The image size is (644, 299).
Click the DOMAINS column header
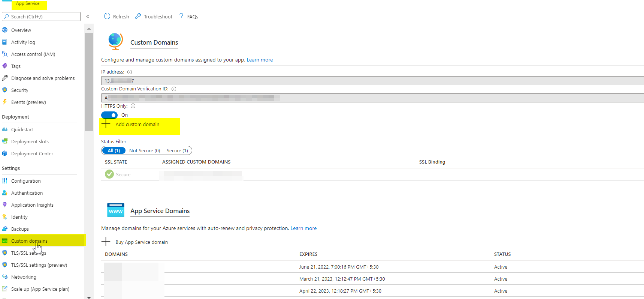coord(116,254)
